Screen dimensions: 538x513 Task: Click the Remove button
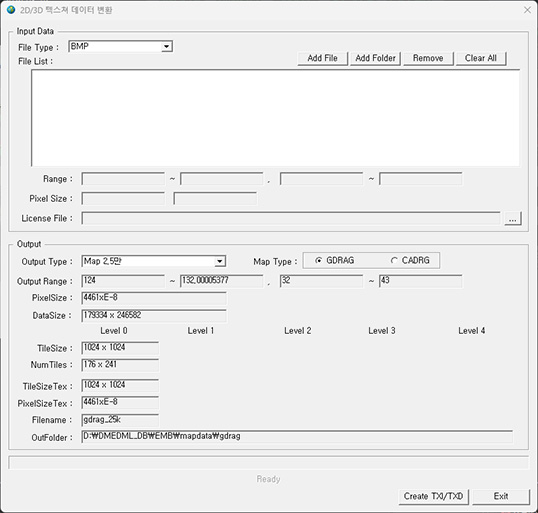click(428, 58)
